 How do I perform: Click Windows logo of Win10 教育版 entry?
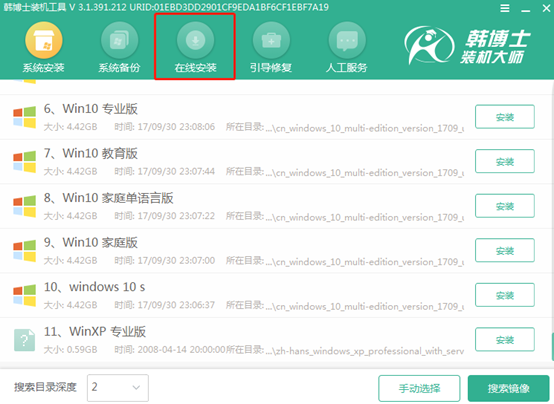click(x=24, y=162)
